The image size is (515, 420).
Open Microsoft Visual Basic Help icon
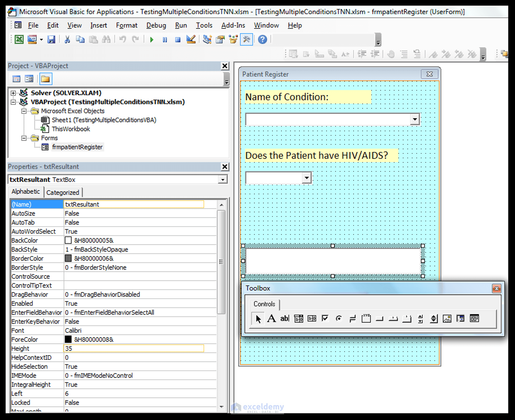263,40
